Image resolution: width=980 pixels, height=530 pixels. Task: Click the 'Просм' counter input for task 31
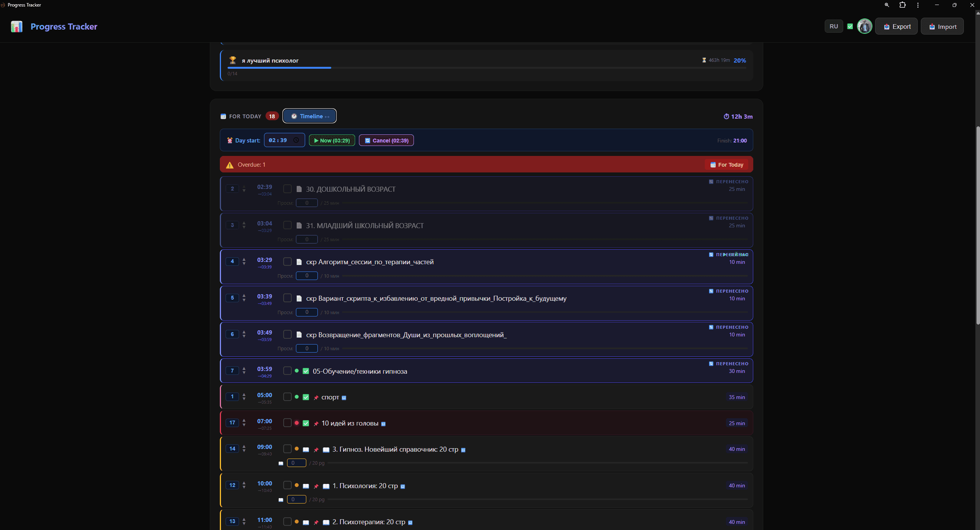click(306, 239)
